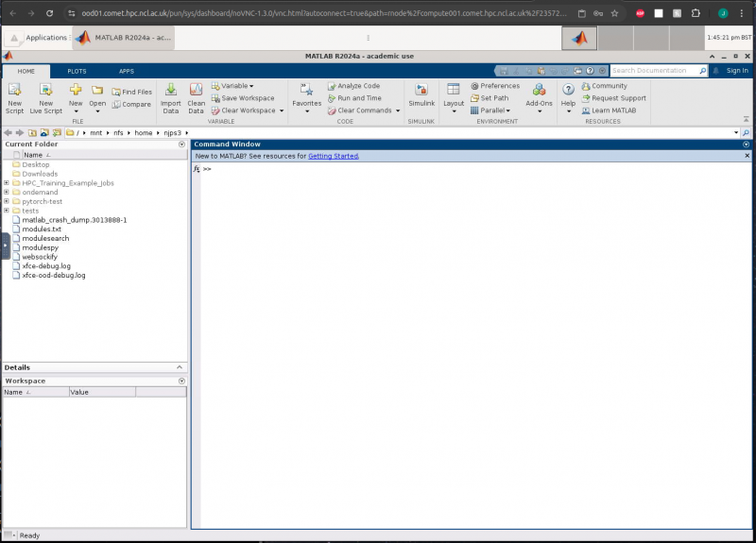Click Sign In at top right

click(736, 71)
